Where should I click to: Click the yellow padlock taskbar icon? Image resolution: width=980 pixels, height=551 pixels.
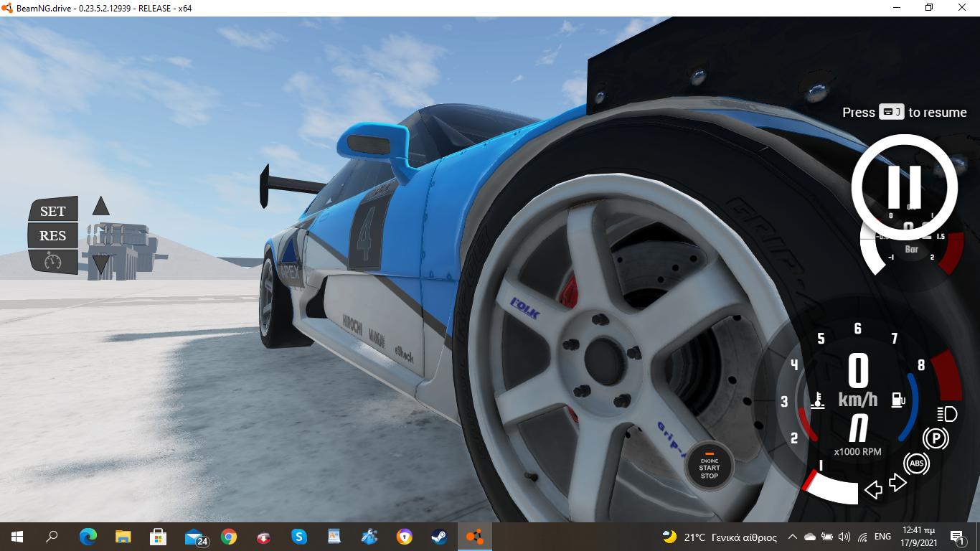[405, 536]
